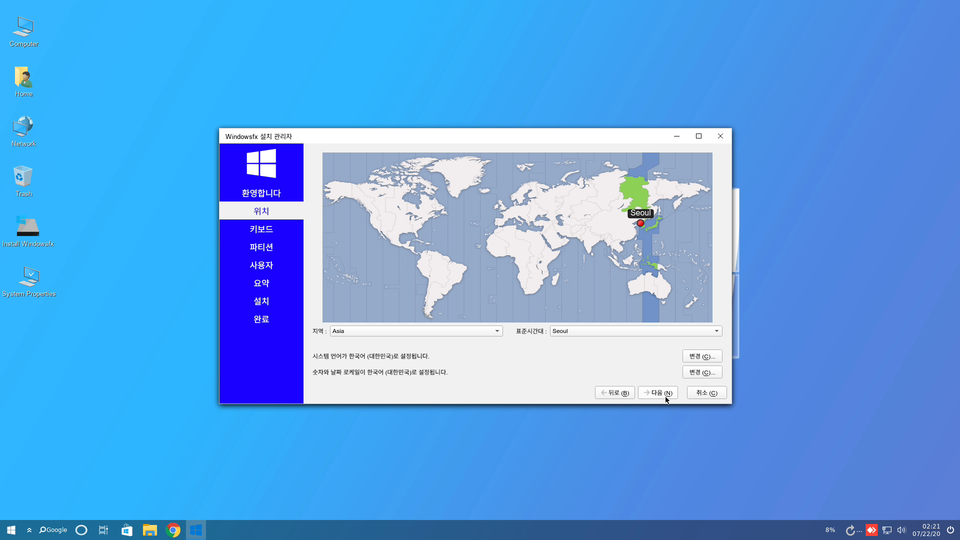Select the 사용자 user step
The image size is (960, 540).
pos(261,265)
